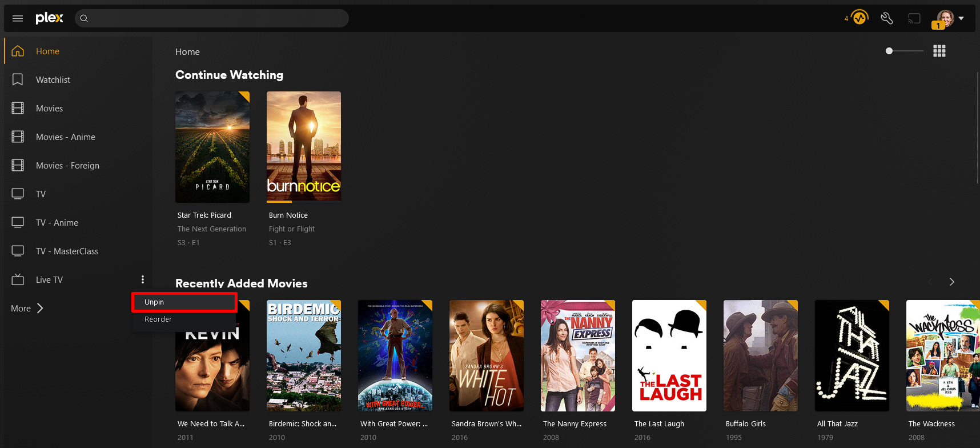
Task: Open the TV - MasterClass library
Action: [x=67, y=251]
